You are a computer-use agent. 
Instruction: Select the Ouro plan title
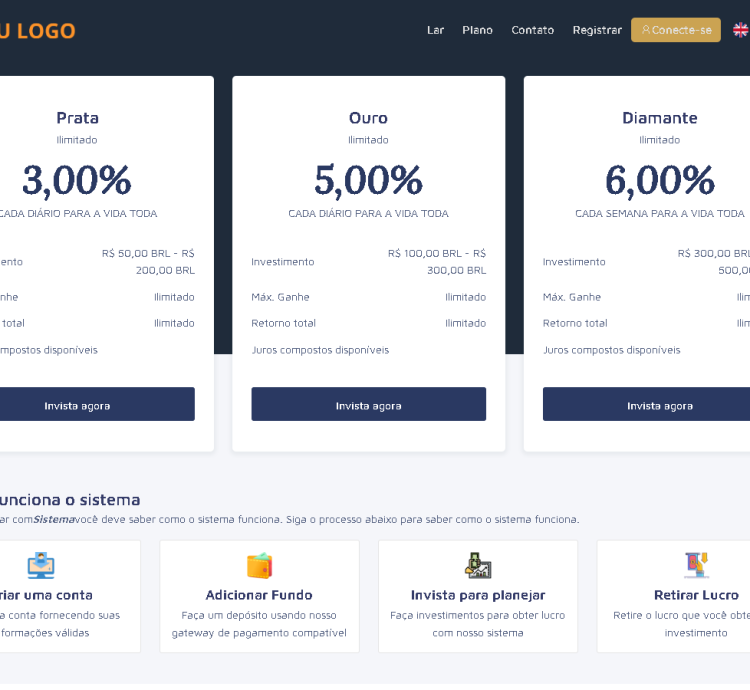pyautogui.click(x=368, y=118)
